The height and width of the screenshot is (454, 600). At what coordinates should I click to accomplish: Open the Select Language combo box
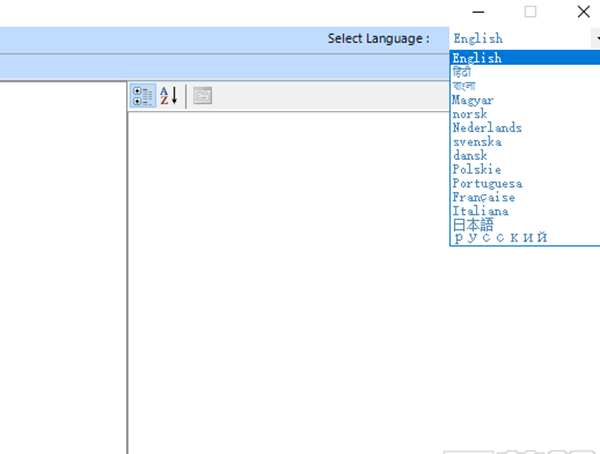(525, 38)
